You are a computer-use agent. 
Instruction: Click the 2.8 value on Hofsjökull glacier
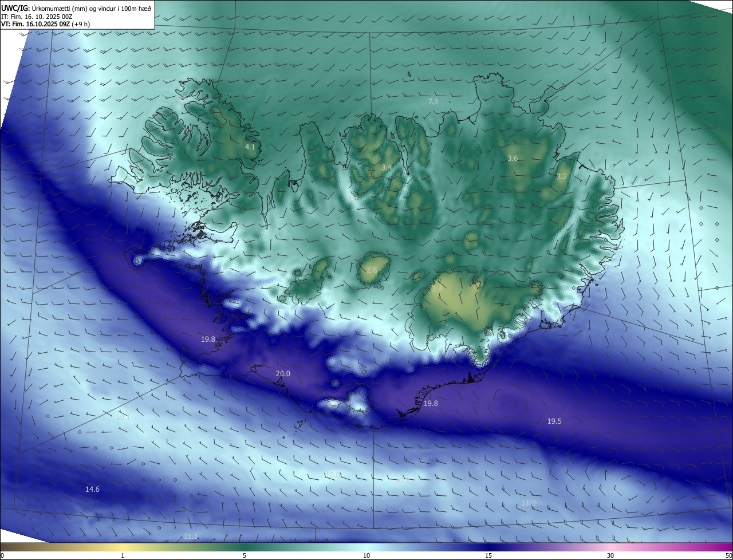point(372,270)
